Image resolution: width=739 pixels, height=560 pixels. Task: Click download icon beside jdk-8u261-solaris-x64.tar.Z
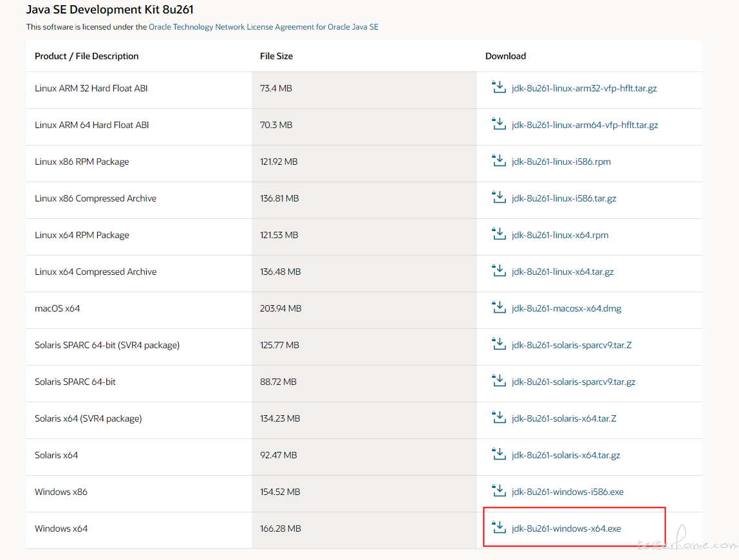coord(499,418)
